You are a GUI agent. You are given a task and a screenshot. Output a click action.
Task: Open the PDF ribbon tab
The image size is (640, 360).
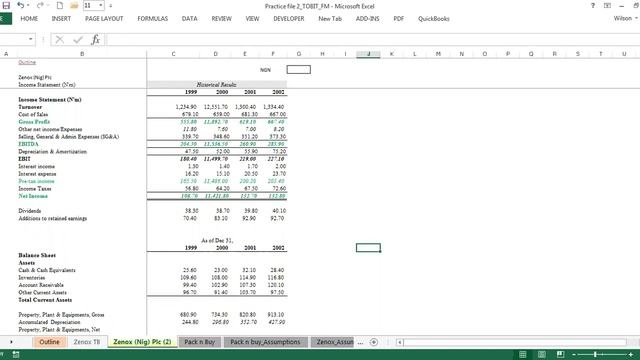[399, 19]
